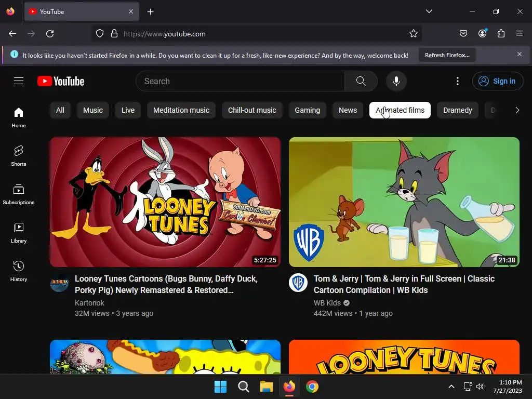The width and height of the screenshot is (532, 399).
Task: Open the Windows Start menu
Action: point(220,387)
